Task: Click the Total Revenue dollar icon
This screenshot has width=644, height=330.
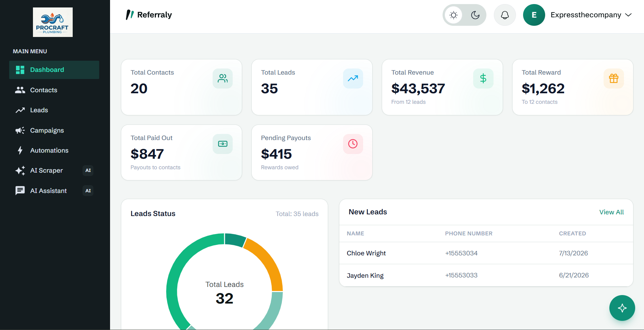Action: 483,79
